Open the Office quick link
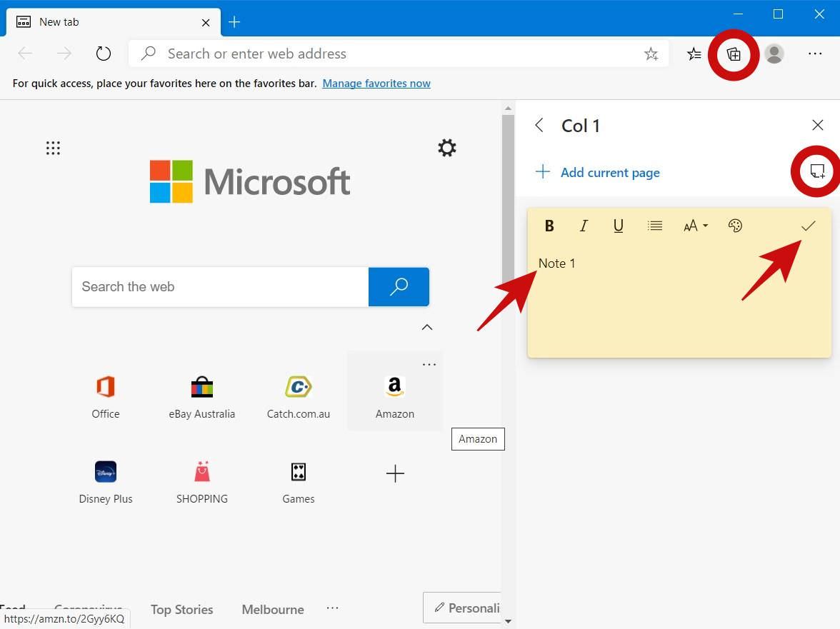Image resolution: width=840 pixels, height=629 pixels. [x=106, y=397]
